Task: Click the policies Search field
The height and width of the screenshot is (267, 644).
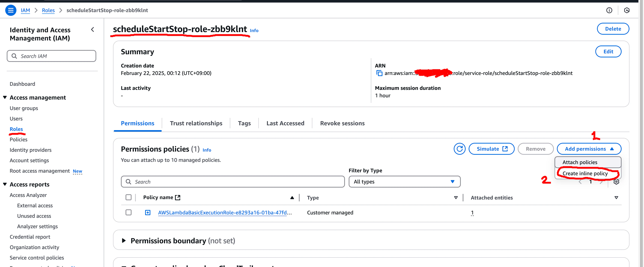Action: 233,182
